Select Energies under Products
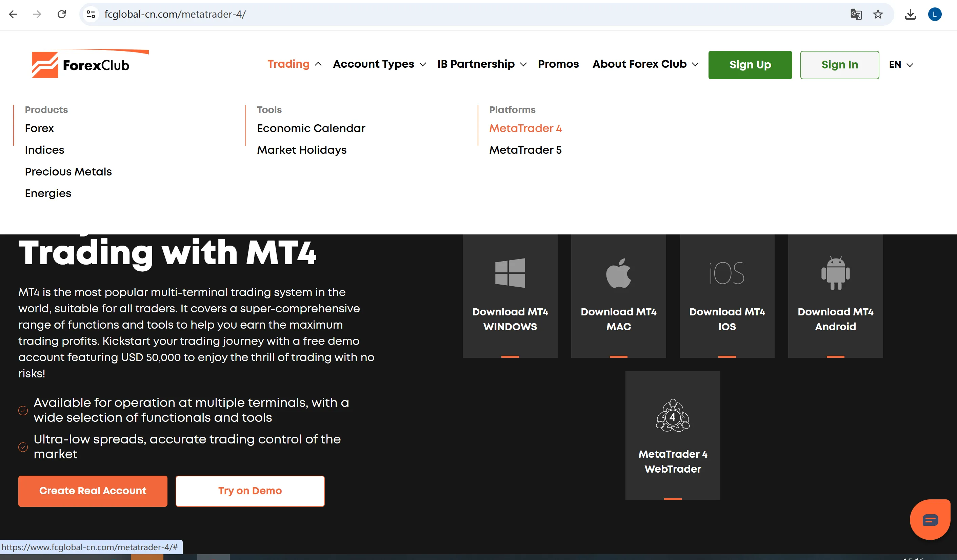 point(48,193)
